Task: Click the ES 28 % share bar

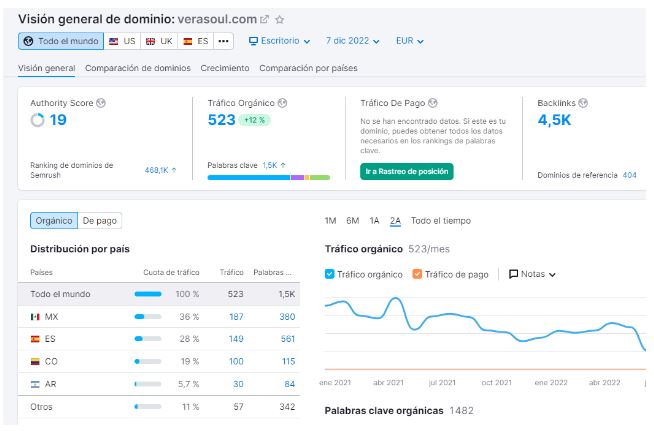Action: point(148,339)
